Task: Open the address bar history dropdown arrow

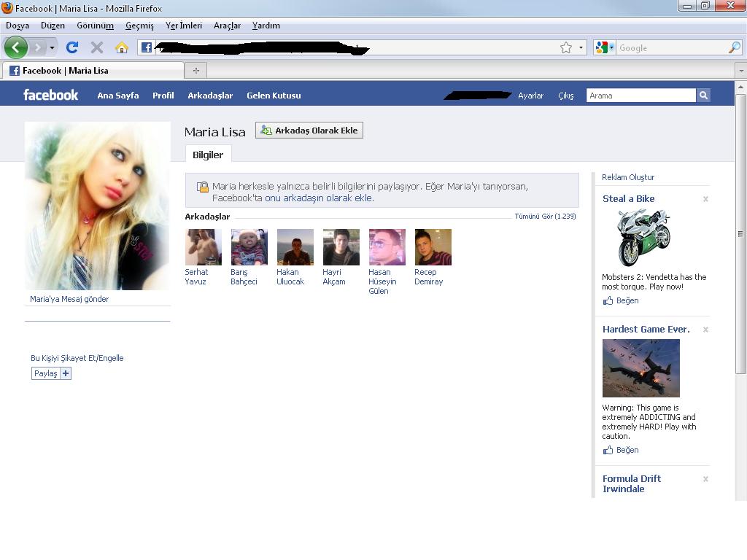Action: 581,47
